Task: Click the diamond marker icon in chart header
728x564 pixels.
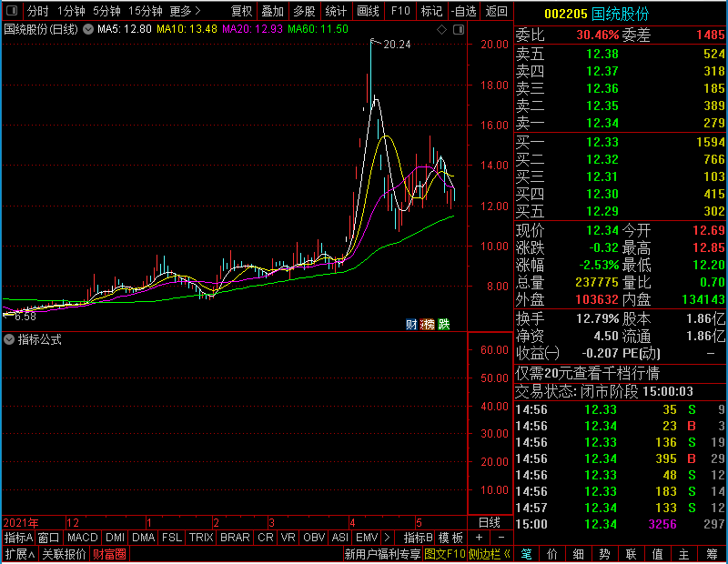Action: pos(441,30)
